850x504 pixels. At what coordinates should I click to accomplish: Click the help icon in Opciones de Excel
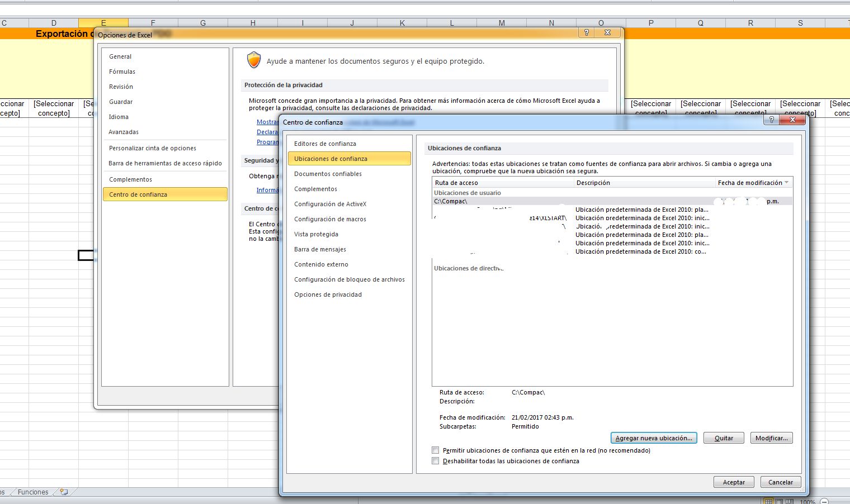point(586,32)
